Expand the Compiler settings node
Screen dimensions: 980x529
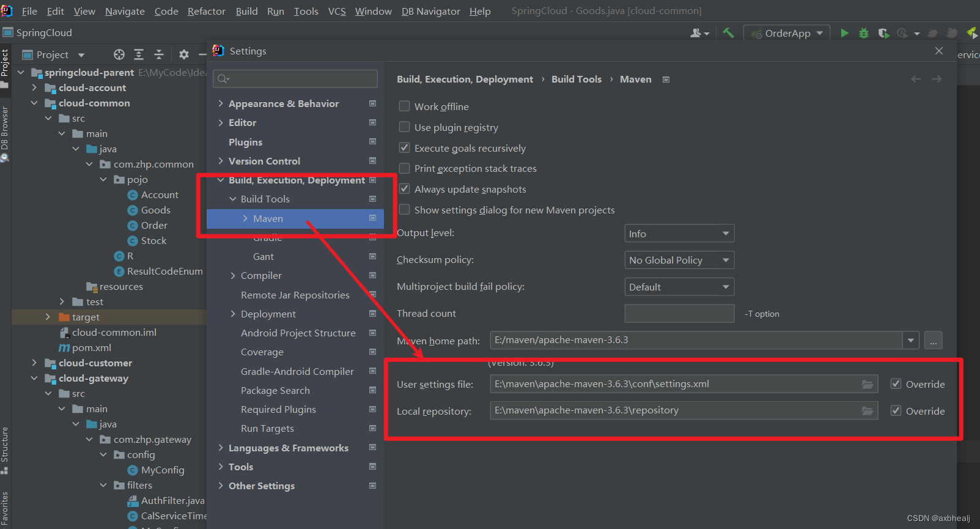click(233, 275)
